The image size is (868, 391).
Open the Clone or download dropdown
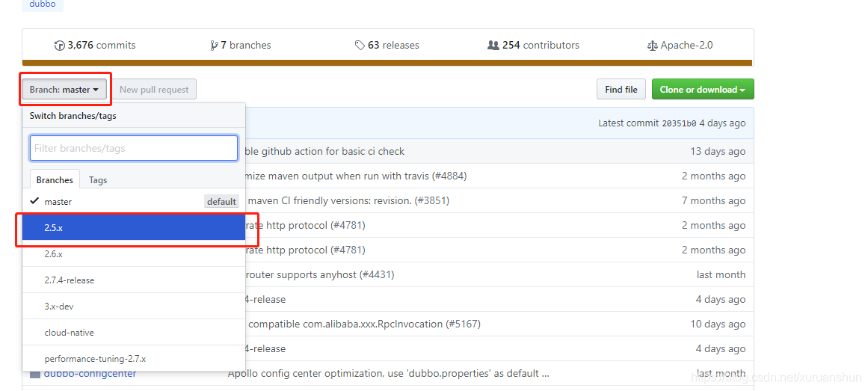[x=703, y=89]
